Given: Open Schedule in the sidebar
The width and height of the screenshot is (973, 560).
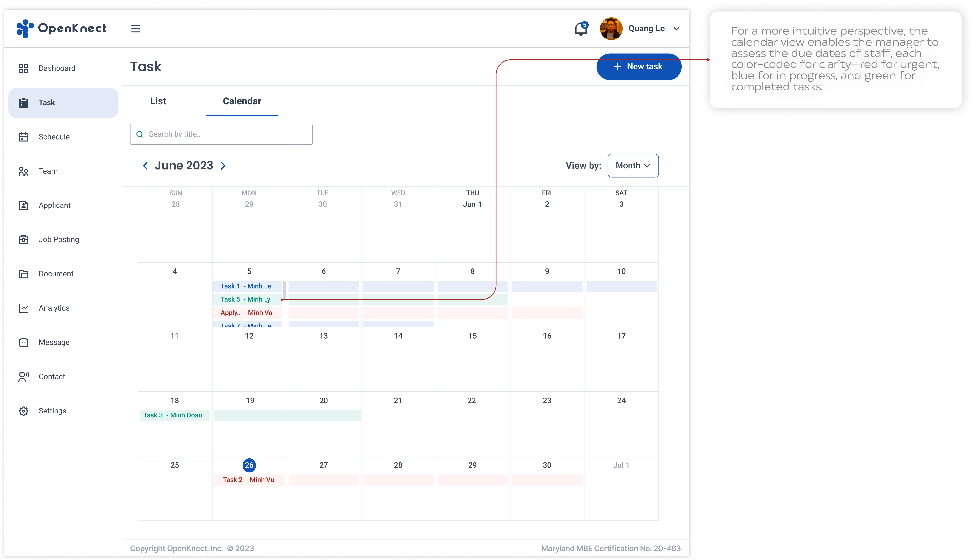Looking at the screenshot, I should 54,137.
